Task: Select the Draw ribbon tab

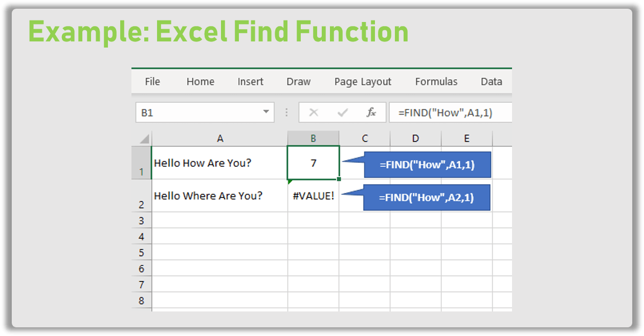Action: pyautogui.click(x=299, y=81)
